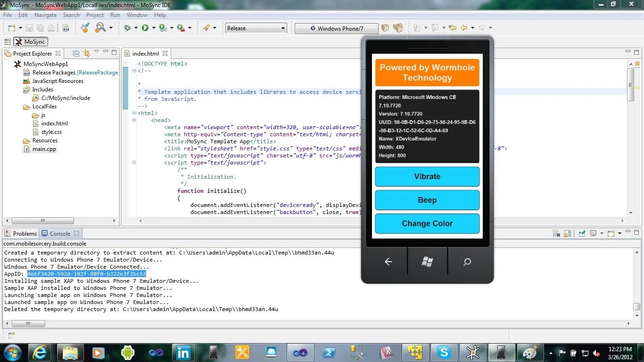Image resolution: width=644 pixels, height=362 pixels.
Task: Select the MoSync perspective button
Action: point(31,42)
